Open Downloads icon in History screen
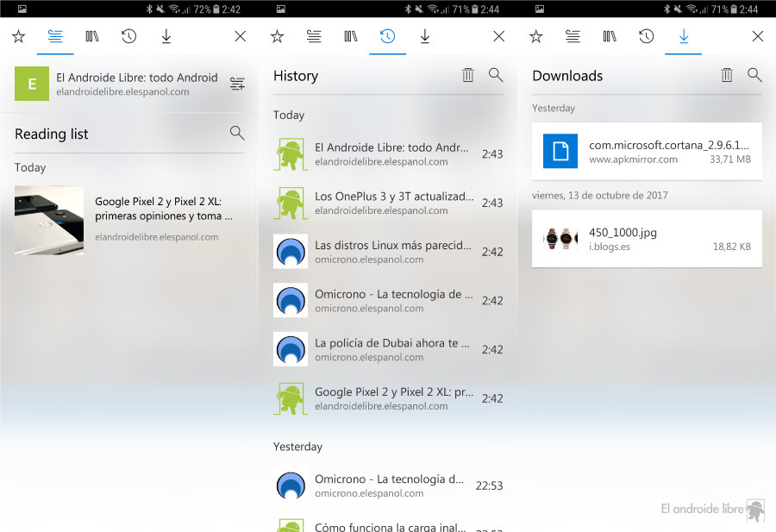This screenshot has height=532, width=776. 424,36
